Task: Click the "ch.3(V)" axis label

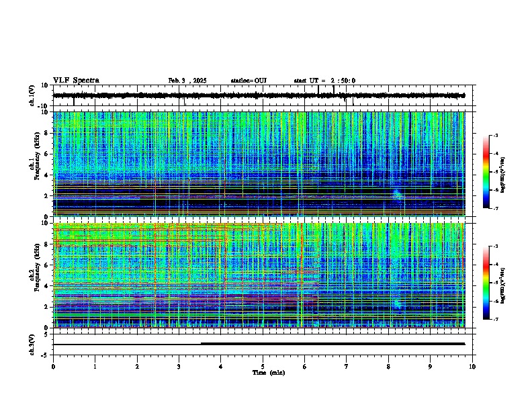Action: tap(32, 345)
